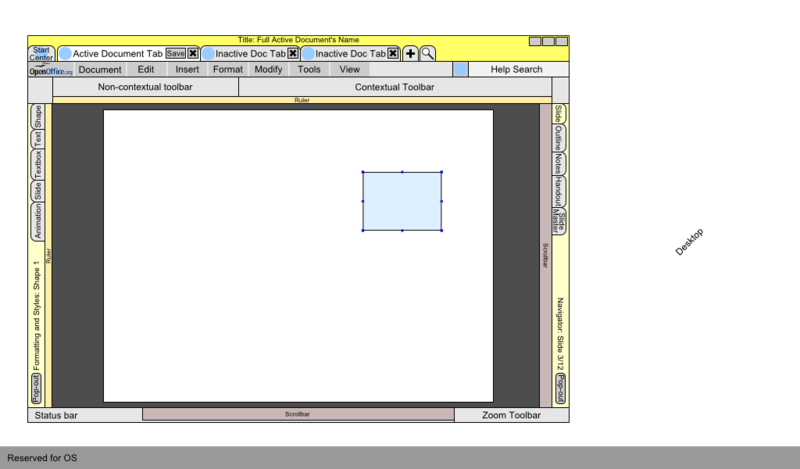Pop out the Formatting and Styles panel

[38, 388]
